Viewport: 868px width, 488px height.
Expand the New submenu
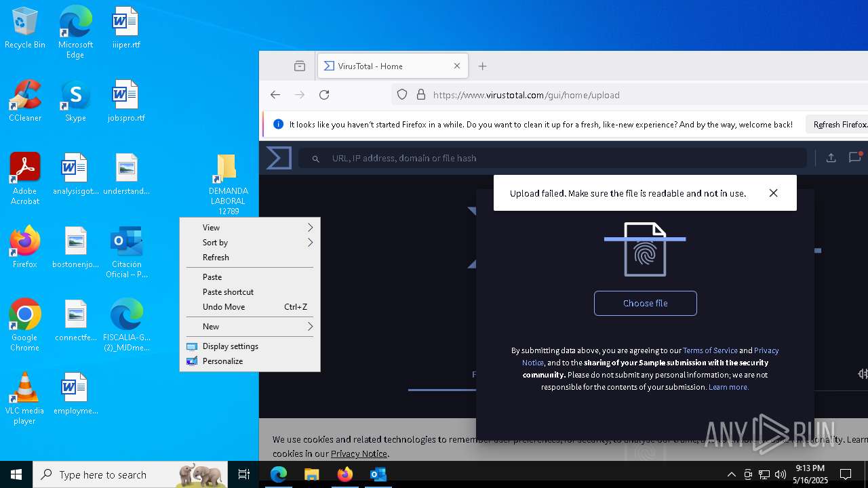250,327
